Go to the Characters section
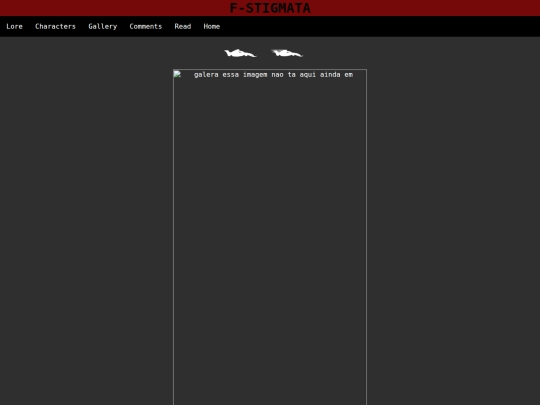The image size is (540, 405). click(55, 27)
